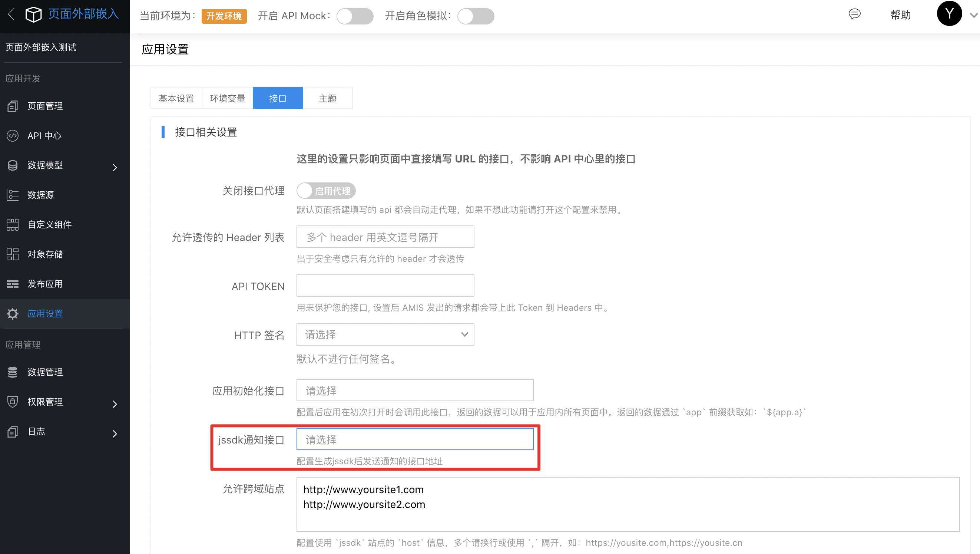Expand the user menu chevron
The height and width of the screenshot is (554, 980).
(x=974, y=16)
